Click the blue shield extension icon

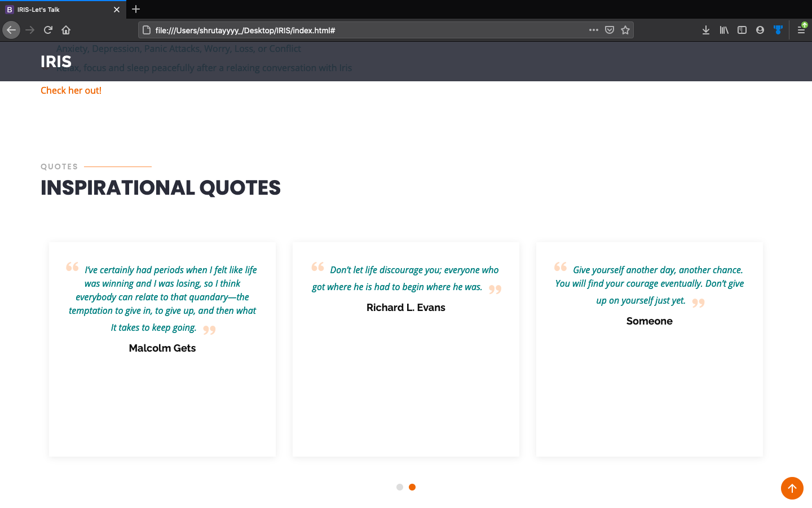click(x=778, y=30)
